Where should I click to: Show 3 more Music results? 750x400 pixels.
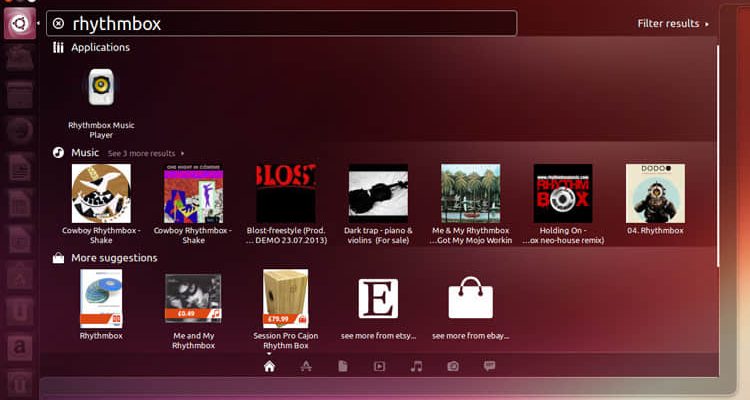pos(142,154)
